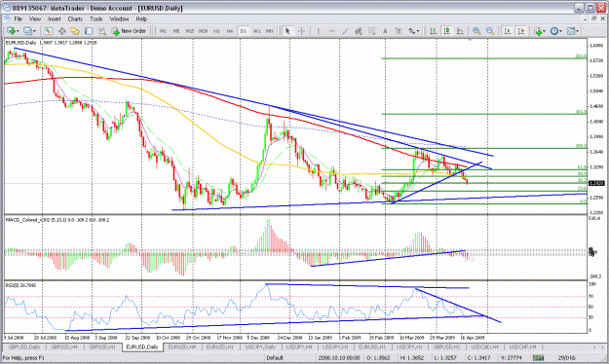This screenshot has width=609, height=364.
Task: Click the right chart tabs scroll arrow
Action: (x=603, y=346)
